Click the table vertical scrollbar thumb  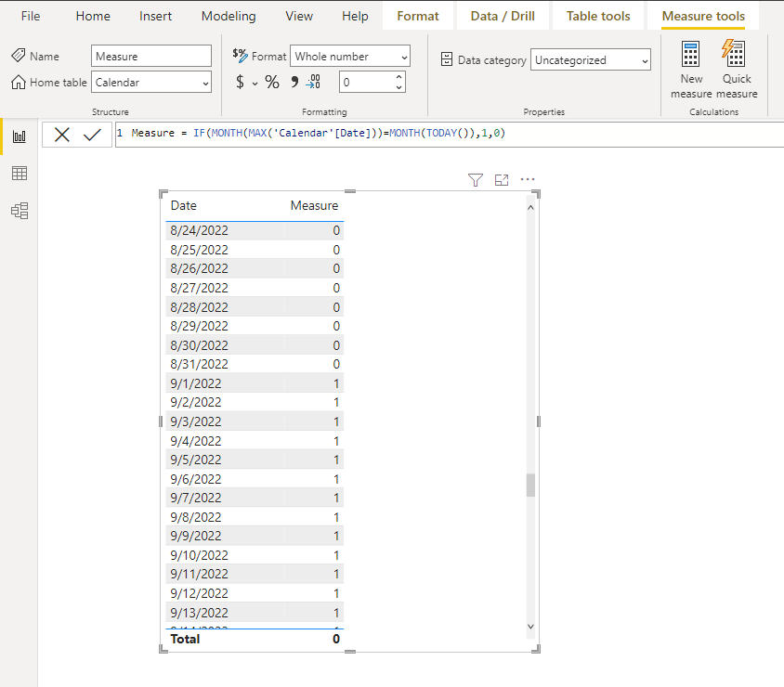(x=530, y=486)
